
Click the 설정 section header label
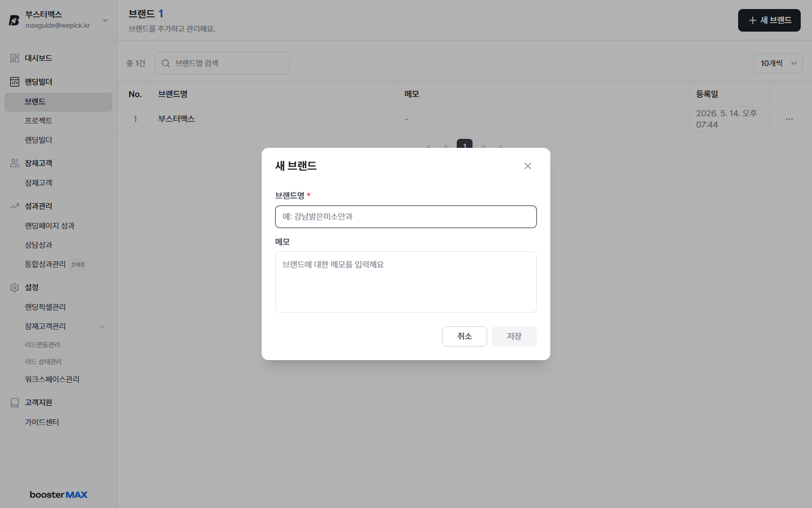[x=32, y=287]
